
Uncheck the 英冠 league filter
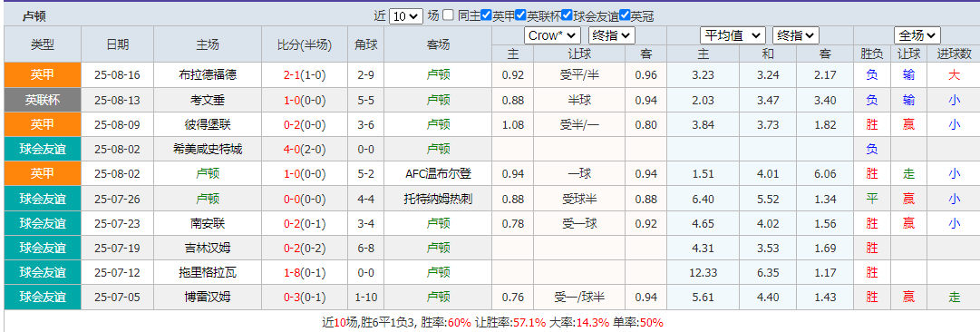point(624,15)
